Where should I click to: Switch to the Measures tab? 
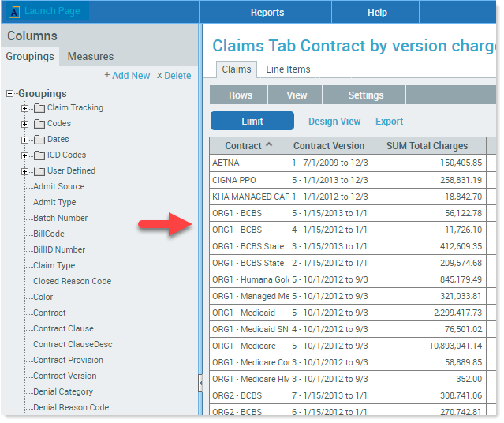tap(91, 57)
